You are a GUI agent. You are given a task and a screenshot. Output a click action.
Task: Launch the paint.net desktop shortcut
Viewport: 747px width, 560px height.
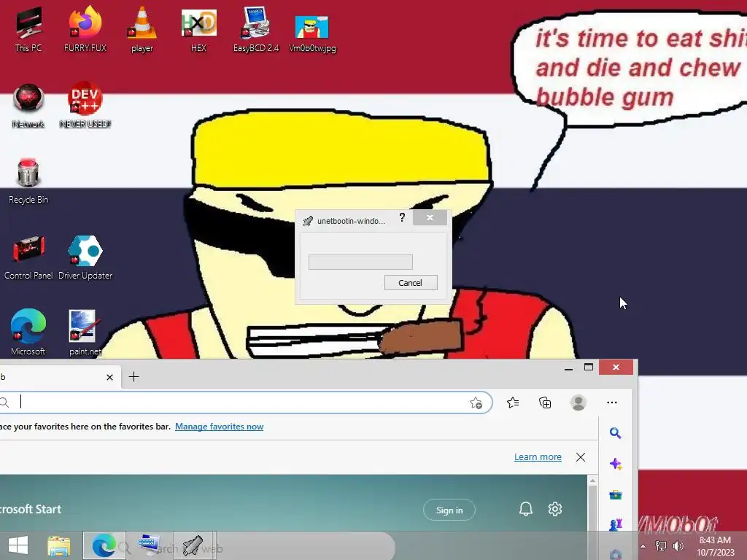tap(85, 332)
